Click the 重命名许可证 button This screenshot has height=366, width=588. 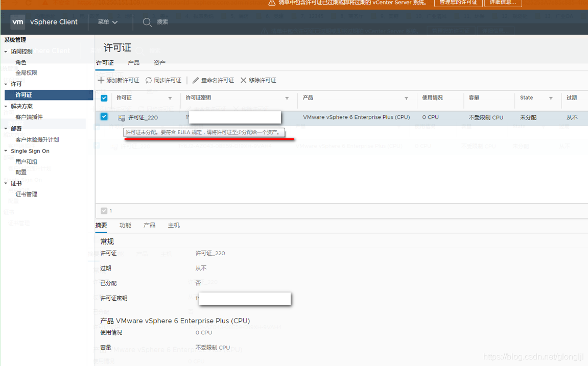(214, 80)
